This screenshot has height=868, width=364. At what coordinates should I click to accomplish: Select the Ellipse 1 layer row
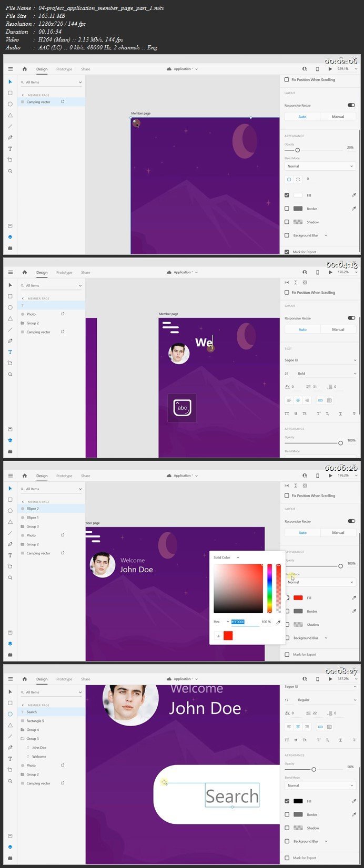51,518
